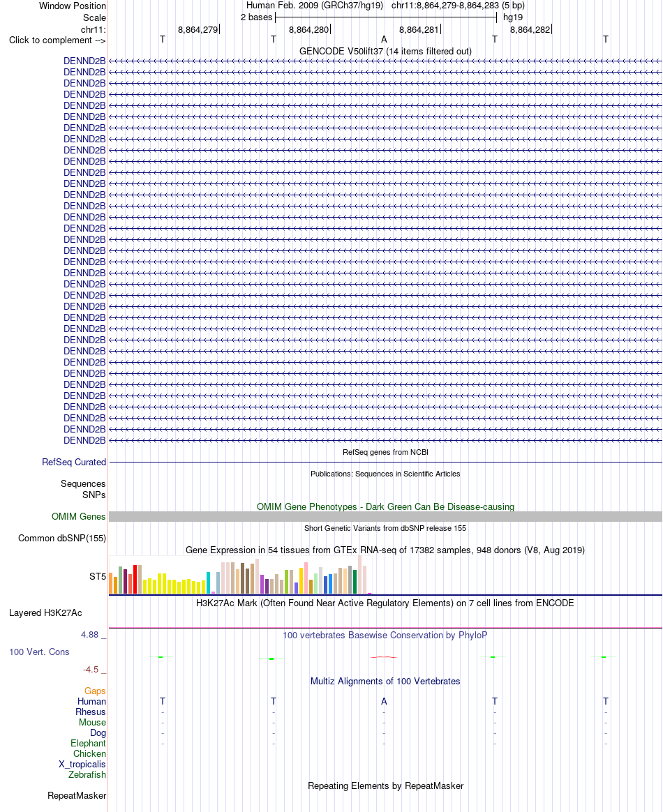The image size is (663, 812).
Task: Open 'OMIM Gene Phenotypes' track title
Action: click(x=385, y=506)
